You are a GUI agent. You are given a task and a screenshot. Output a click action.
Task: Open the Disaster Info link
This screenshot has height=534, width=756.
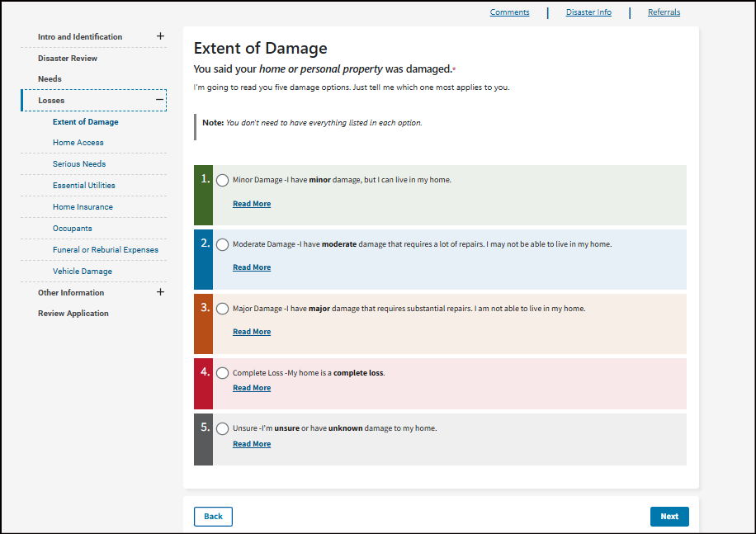pyautogui.click(x=588, y=12)
